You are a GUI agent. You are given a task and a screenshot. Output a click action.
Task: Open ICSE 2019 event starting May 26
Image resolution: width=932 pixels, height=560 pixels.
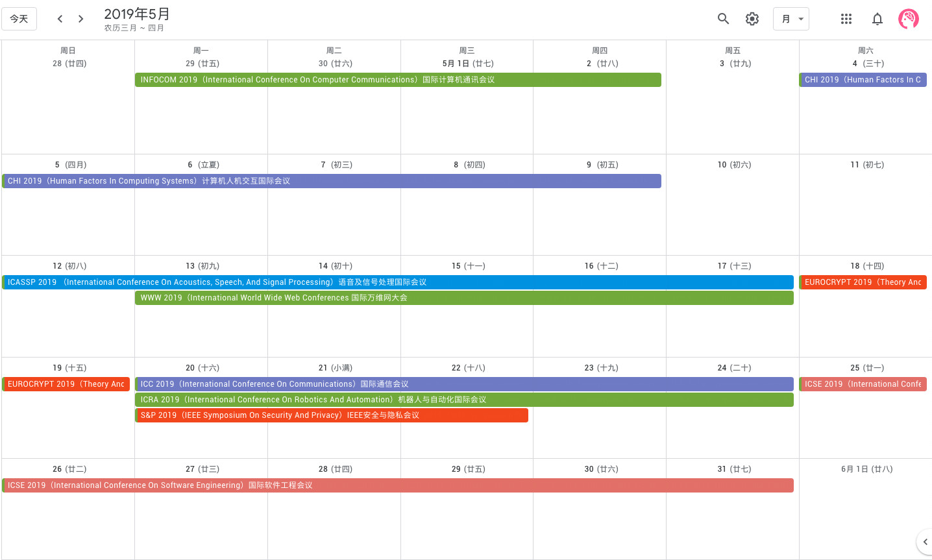[398, 485]
